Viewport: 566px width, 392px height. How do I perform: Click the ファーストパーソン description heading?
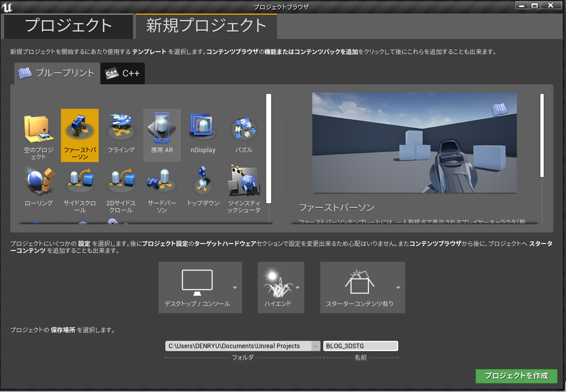pos(336,208)
